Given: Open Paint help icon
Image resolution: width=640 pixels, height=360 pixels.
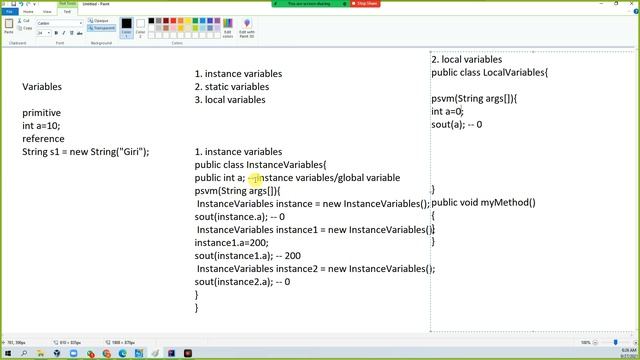Looking at the screenshot, I should pos(636,12).
